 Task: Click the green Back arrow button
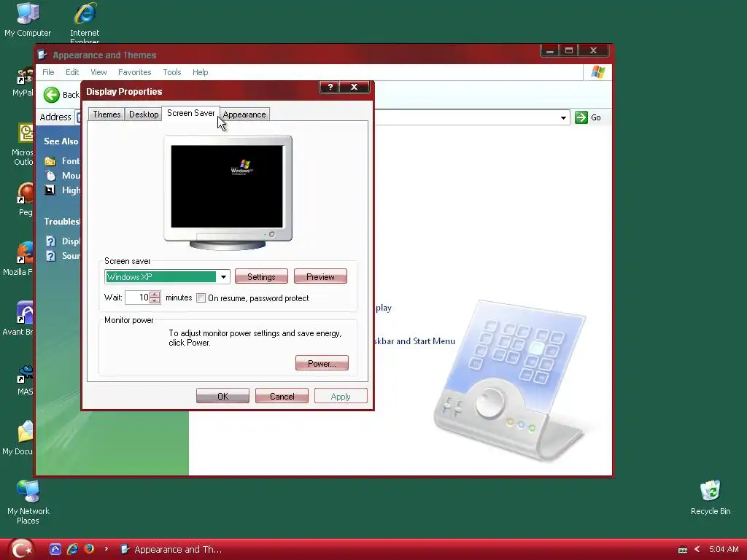click(52, 95)
